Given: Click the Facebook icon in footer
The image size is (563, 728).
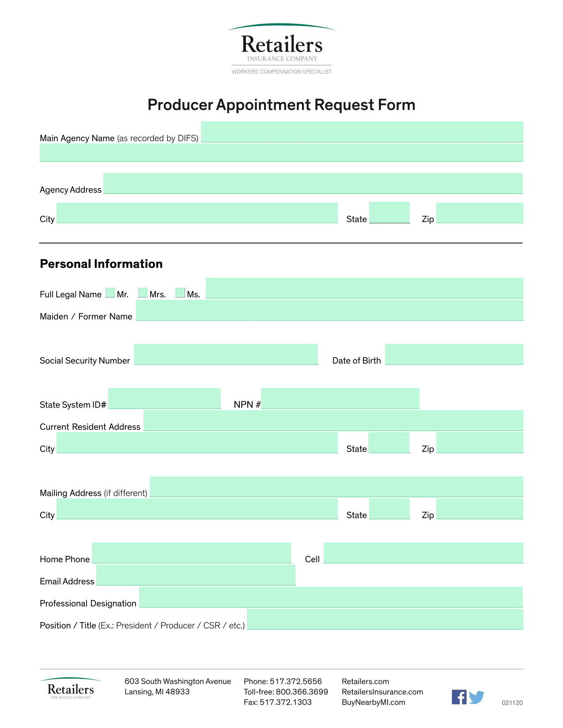Looking at the screenshot, I should pos(459,697).
